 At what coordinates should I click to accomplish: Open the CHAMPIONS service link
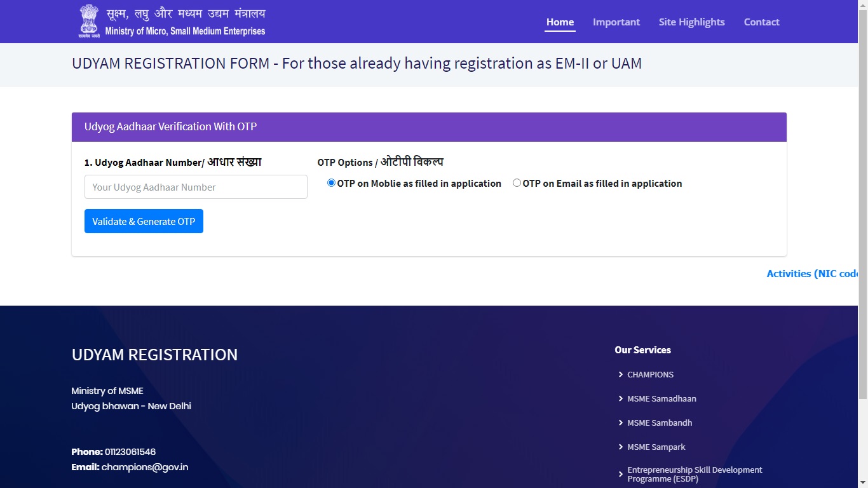click(x=650, y=374)
